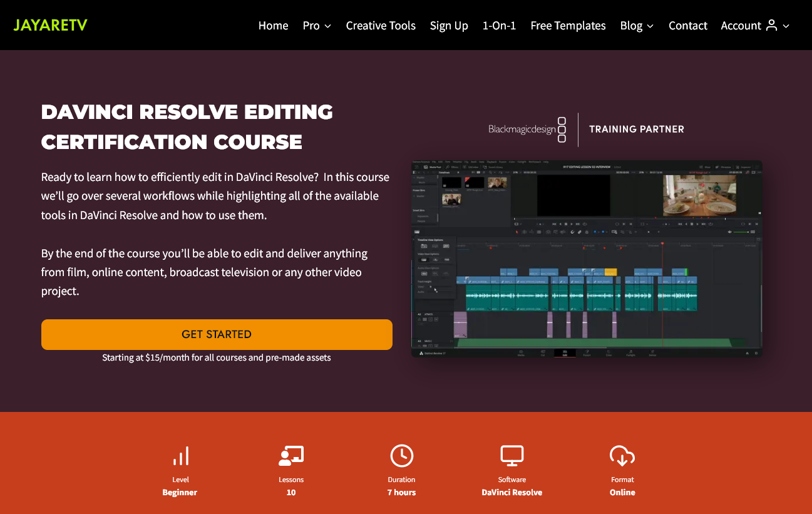The height and width of the screenshot is (514, 812).
Task: Click the JAYARETV site logo
Action: pos(51,25)
